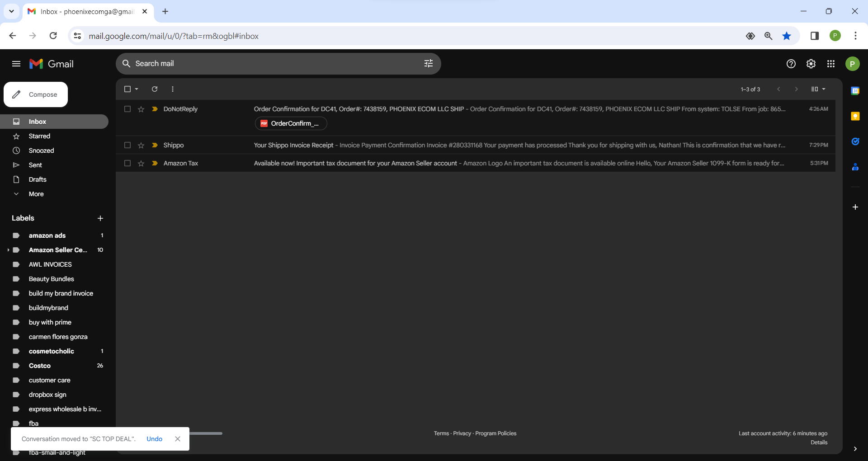Viewport: 868px width, 461px height.
Task: Show search options filter icon
Action: (x=429, y=64)
